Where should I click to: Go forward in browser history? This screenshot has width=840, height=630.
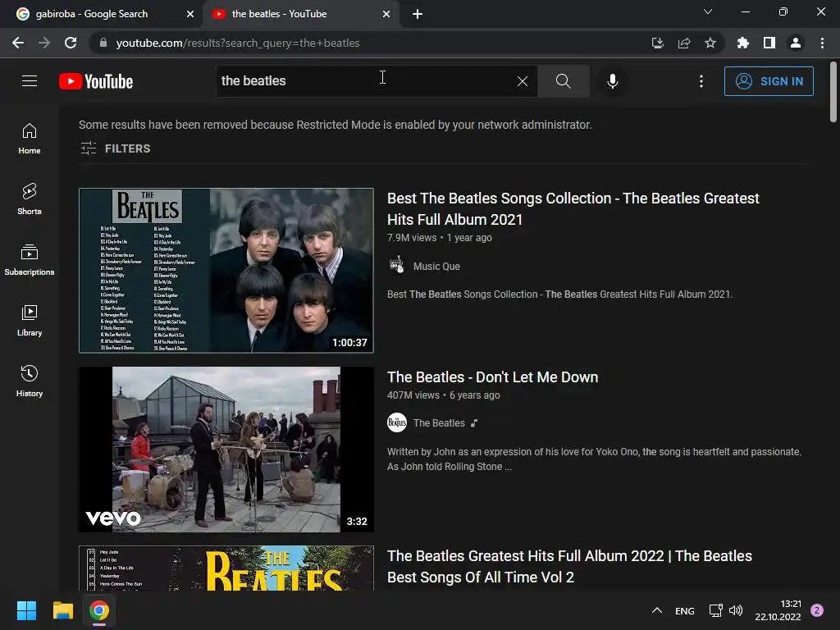coord(44,43)
